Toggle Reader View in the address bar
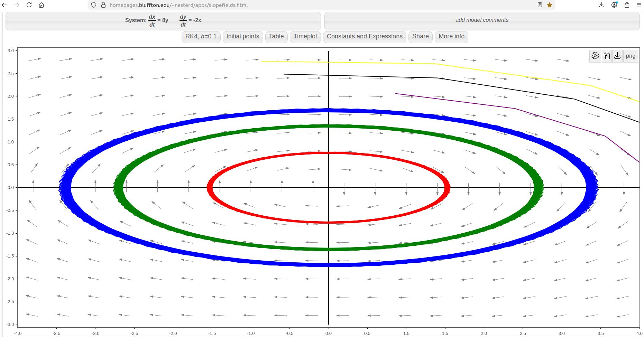The width and height of the screenshot is (644, 337). pyautogui.click(x=540, y=5)
